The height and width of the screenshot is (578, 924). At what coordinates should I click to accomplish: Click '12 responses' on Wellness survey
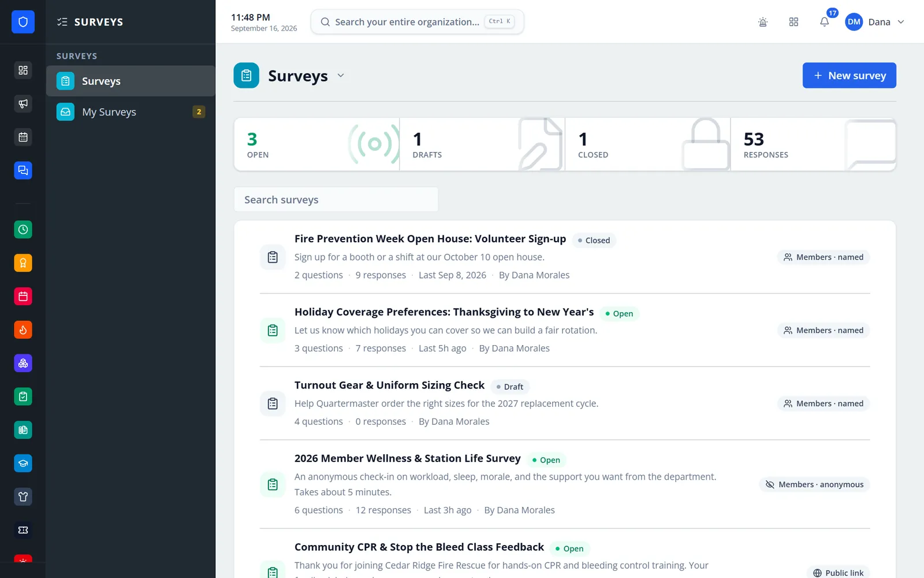(x=383, y=510)
